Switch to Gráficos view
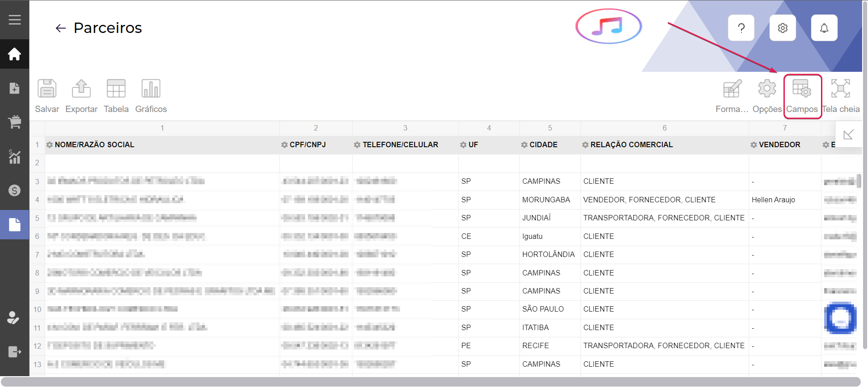 tap(151, 96)
